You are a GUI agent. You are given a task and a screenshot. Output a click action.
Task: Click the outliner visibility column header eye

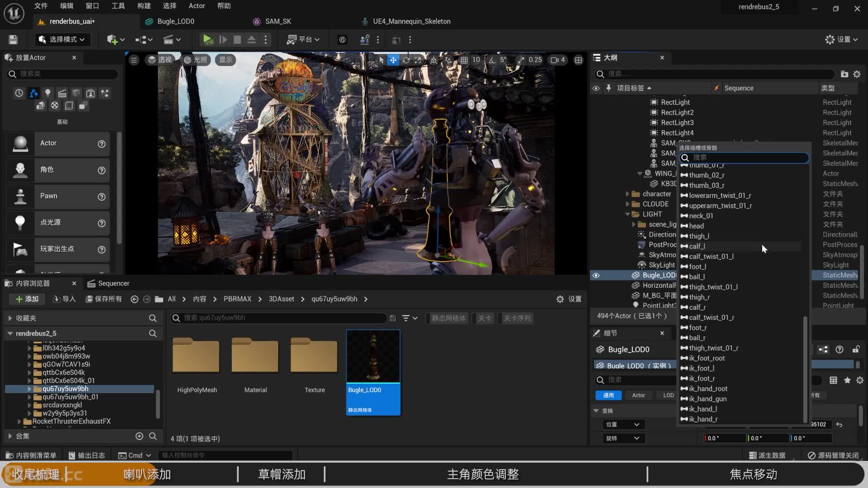coord(596,88)
